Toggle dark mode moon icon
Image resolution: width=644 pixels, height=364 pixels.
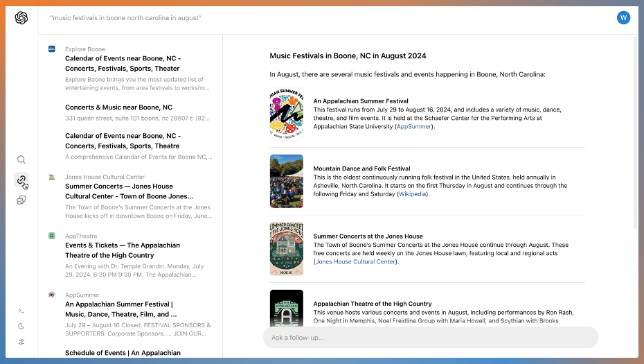click(21, 326)
